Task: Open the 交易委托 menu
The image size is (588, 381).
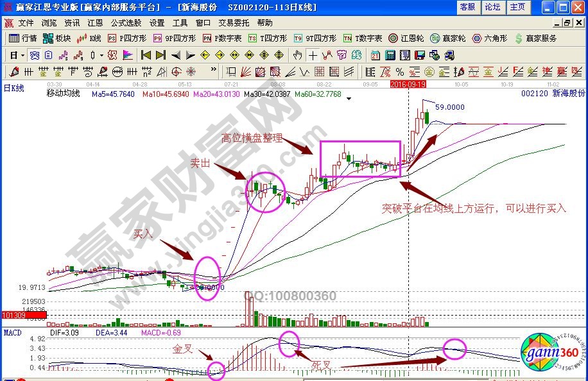Action: coord(233,22)
